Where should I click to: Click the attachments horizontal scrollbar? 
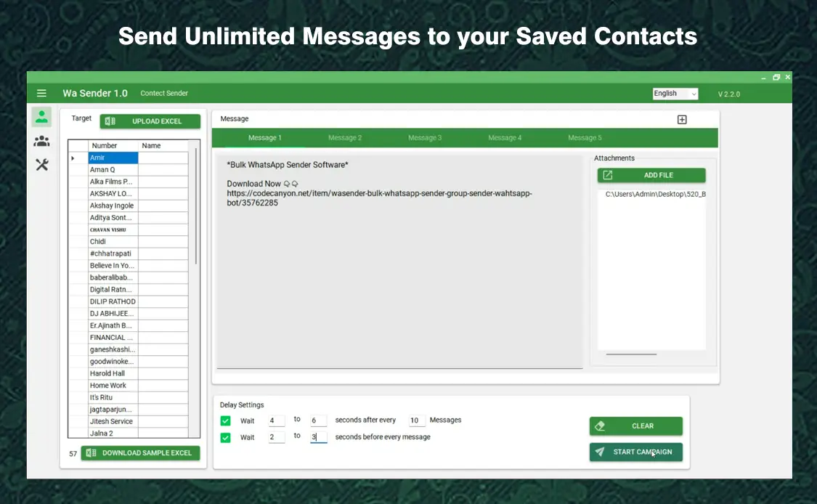point(631,354)
